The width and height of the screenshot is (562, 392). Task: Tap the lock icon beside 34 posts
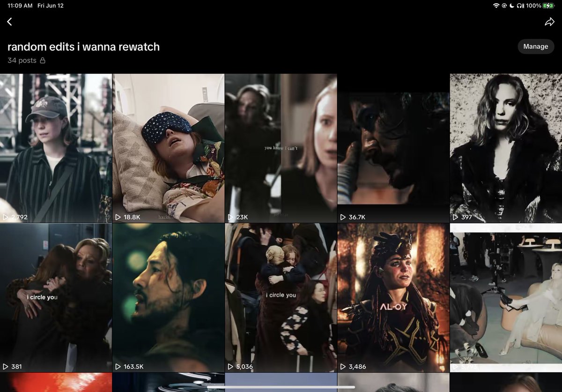tap(43, 60)
